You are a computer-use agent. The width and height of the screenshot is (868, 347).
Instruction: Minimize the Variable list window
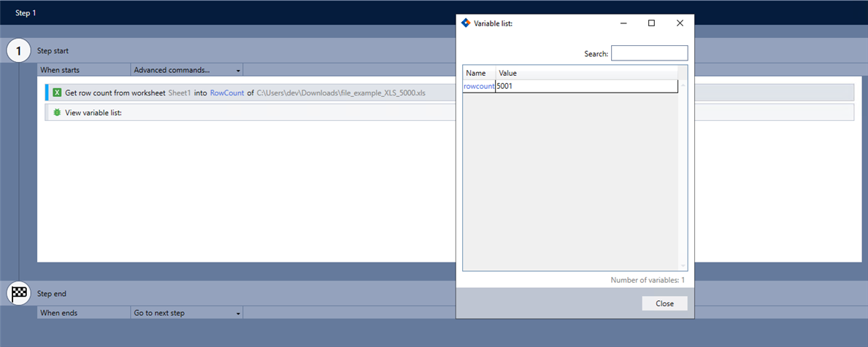623,23
